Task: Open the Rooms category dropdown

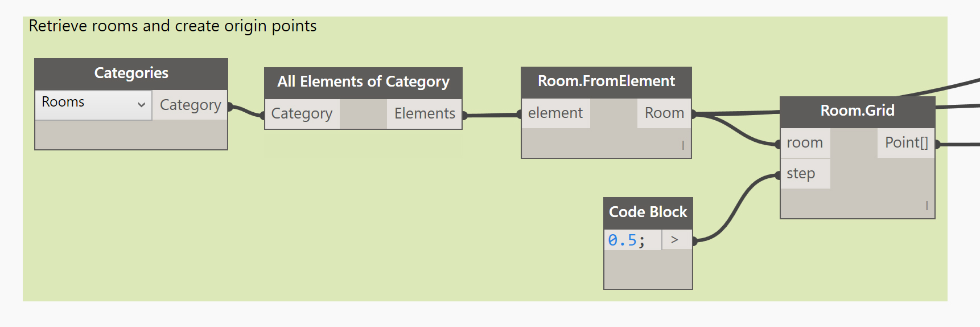Action: click(x=93, y=105)
